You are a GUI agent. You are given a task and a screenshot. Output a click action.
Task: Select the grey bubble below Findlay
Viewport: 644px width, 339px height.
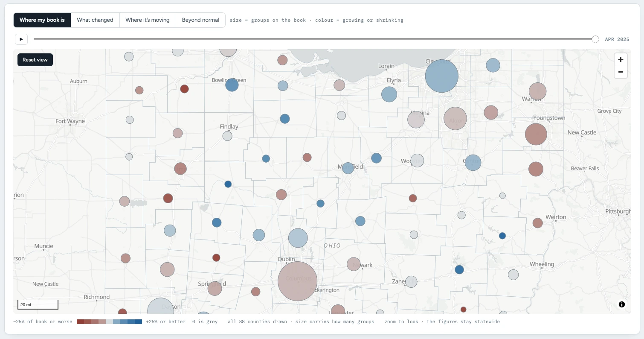(227, 136)
